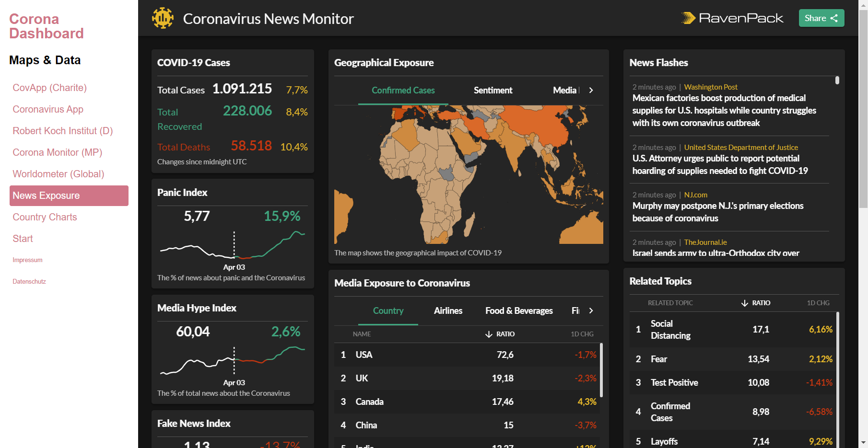The width and height of the screenshot is (868, 448).
Task: Click the Share button
Action: click(821, 18)
